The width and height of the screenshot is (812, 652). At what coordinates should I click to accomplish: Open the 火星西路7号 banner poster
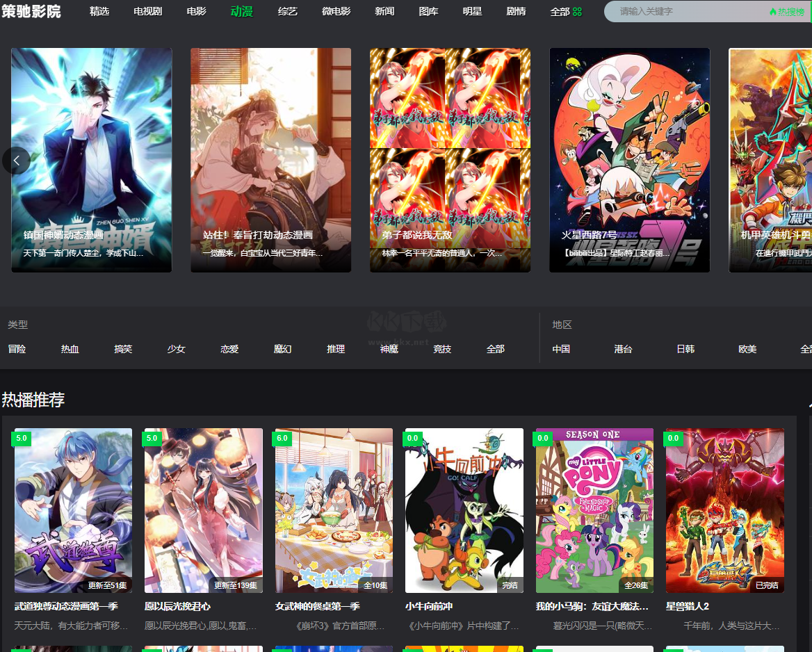click(x=630, y=160)
